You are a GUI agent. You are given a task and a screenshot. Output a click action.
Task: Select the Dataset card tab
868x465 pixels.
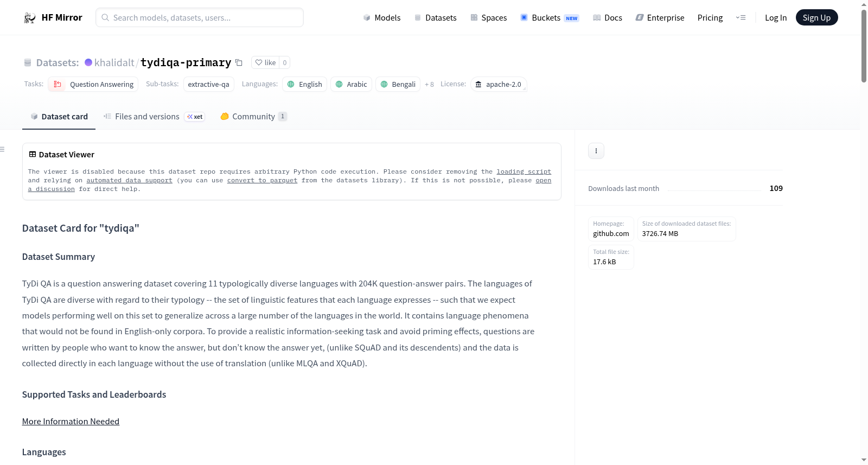click(x=59, y=117)
